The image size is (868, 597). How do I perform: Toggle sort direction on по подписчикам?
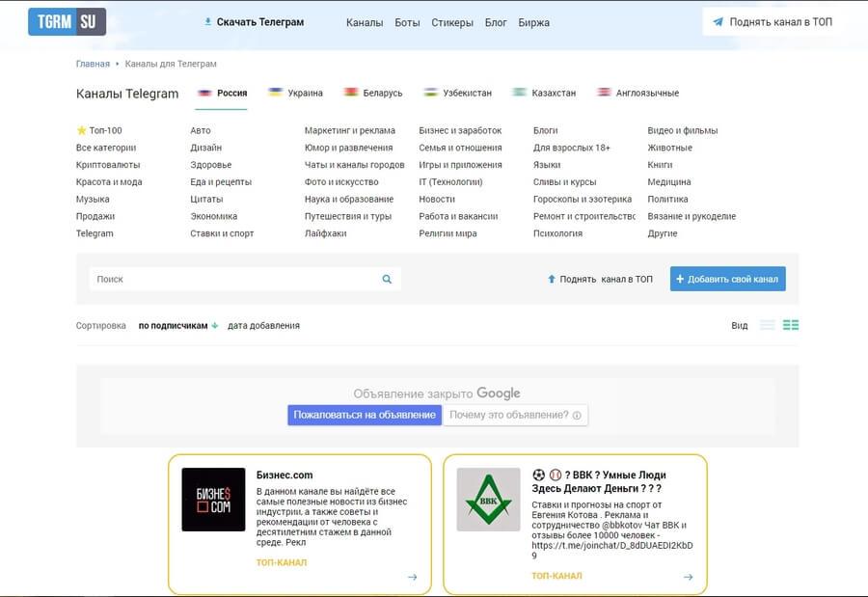pyautogui.click(x=214, y=326)
